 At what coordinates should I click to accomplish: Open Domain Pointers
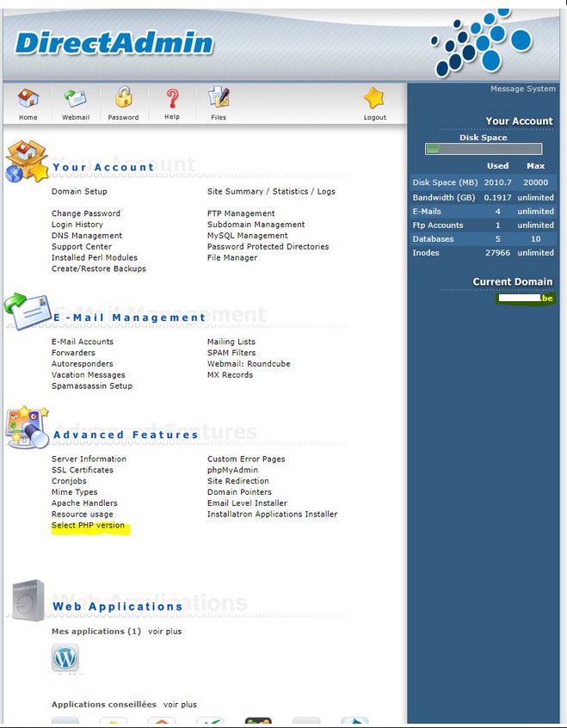tap(239, 492)
